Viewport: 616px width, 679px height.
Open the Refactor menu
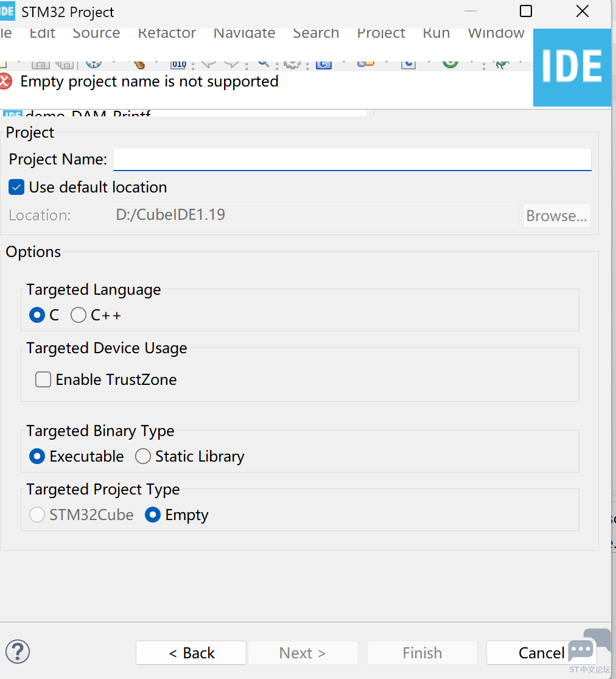click(167, 33)
